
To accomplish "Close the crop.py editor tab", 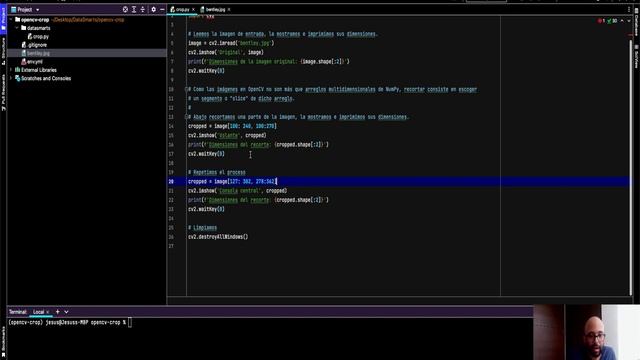I will coord(193,9).
